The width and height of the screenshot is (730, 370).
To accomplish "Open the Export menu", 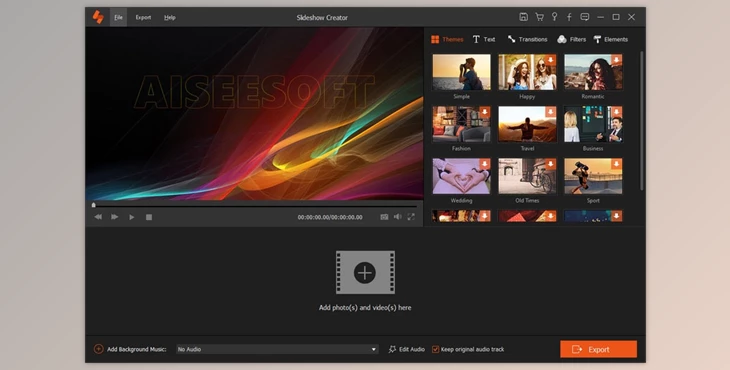I will tap(143, 18).
